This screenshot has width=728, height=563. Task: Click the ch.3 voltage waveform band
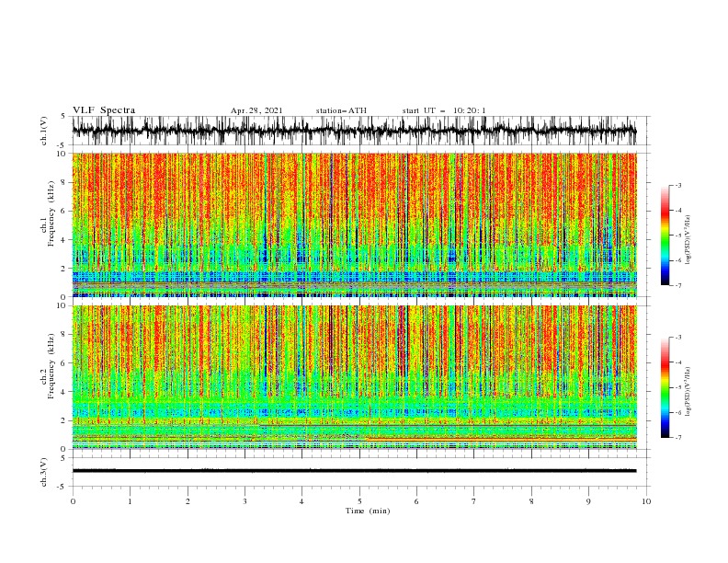[354, 471]
